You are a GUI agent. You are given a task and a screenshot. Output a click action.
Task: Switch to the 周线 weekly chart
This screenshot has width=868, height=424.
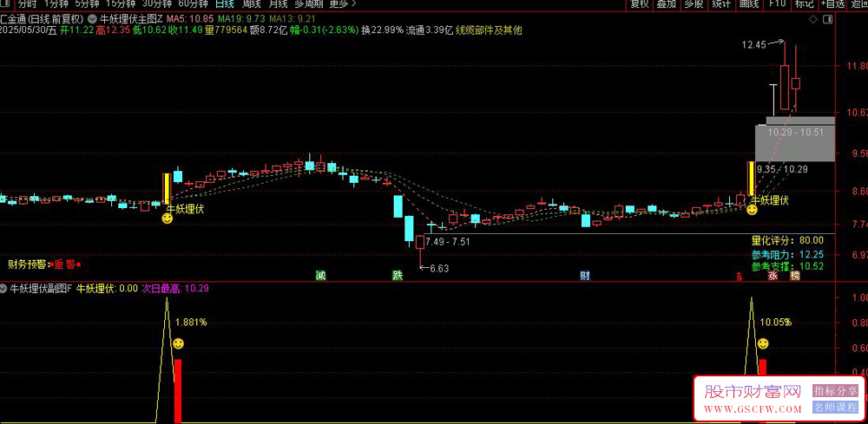[252, 3]
